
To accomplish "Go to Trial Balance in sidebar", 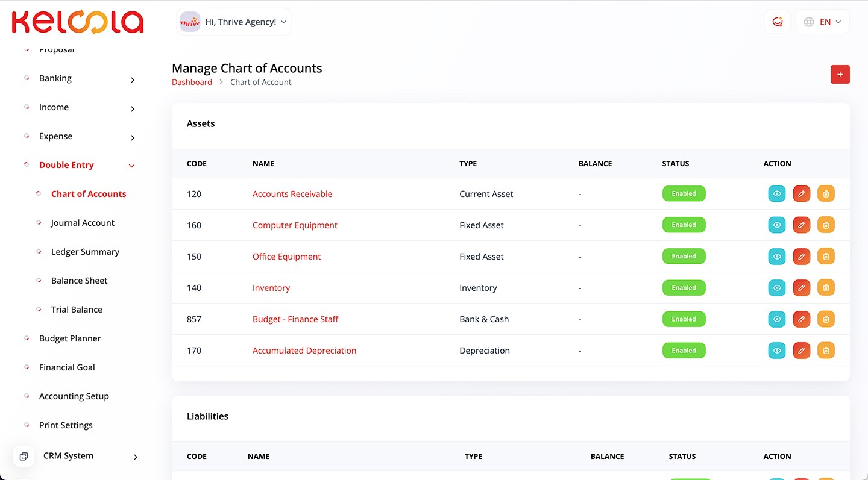I will point(77,310).
